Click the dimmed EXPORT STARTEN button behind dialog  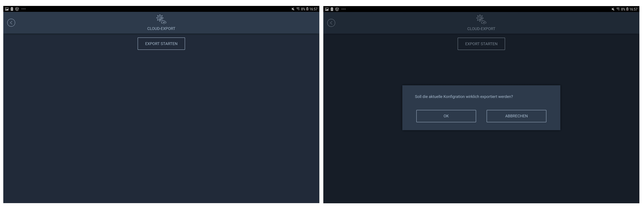pos(481,44)
